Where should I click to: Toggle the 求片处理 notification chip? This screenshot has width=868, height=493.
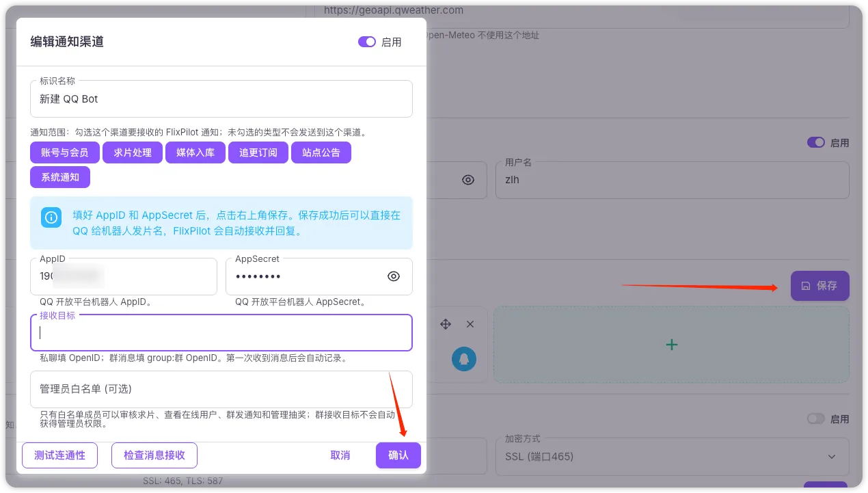[x=133, y=152]
